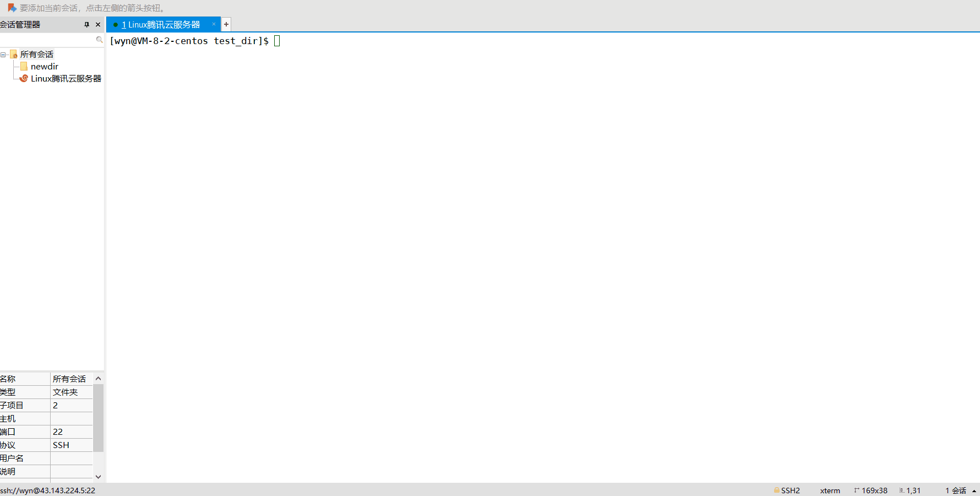The width and height of the screenshot is (980, 496).
Task: Click the 说明 property label
Action: (x=8, y=471)
